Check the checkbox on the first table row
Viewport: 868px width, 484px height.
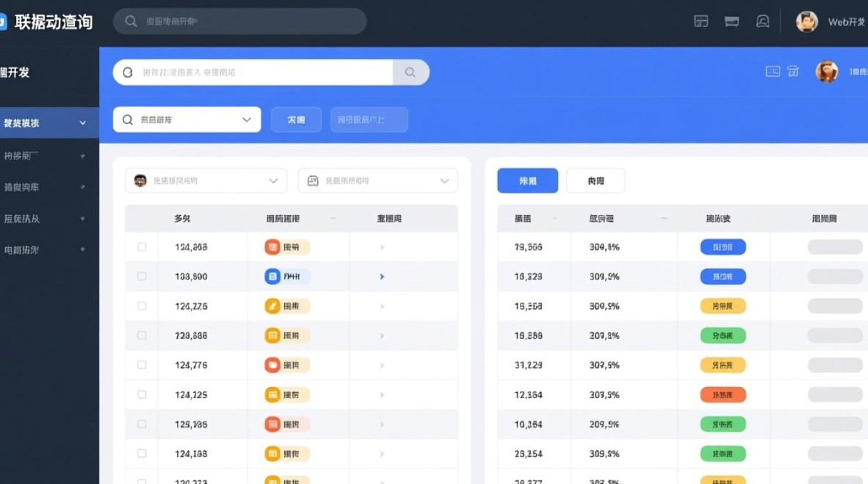(x=141, y=247)
